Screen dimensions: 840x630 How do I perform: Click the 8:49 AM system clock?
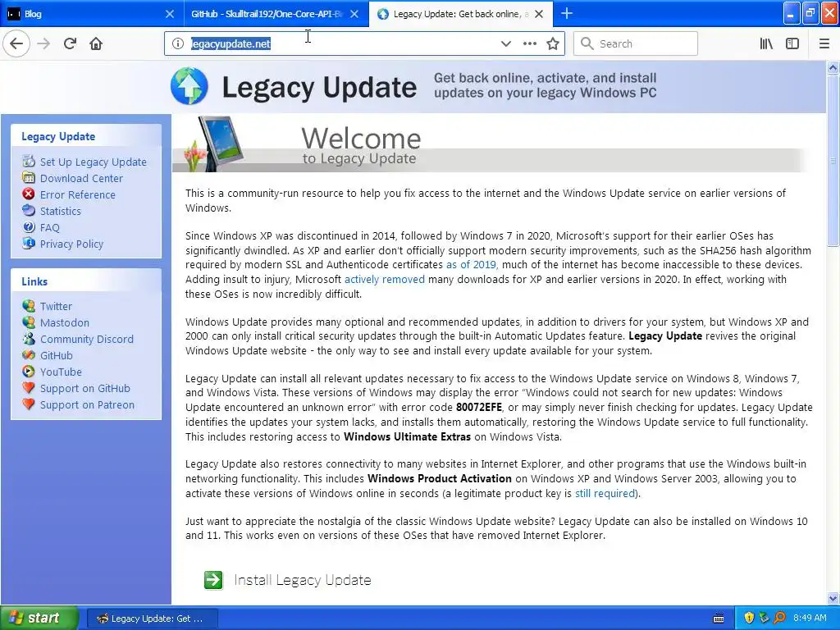click(x=810, y=618)
